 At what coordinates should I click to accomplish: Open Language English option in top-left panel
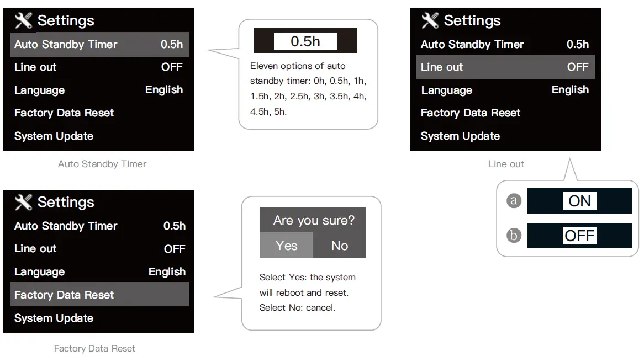99,90
